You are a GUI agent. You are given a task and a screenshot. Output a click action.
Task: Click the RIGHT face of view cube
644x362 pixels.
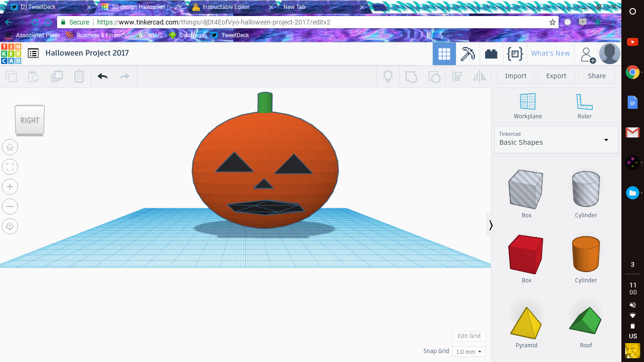point(30,120)
